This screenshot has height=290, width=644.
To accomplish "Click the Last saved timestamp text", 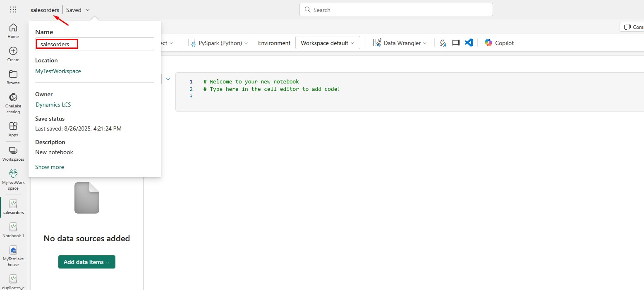I will pos(79,128).
